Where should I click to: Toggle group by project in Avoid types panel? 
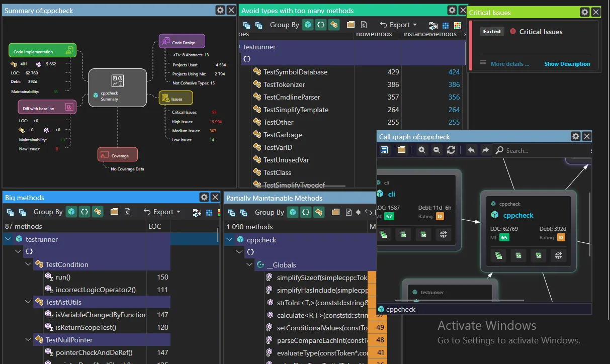pyautogui.click(x=308, y=25)
